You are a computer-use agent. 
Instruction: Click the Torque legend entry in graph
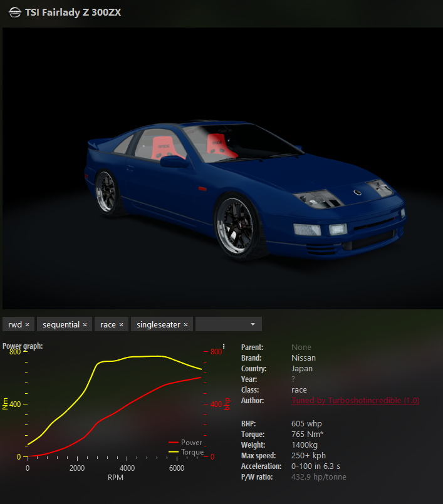(186, 452)
